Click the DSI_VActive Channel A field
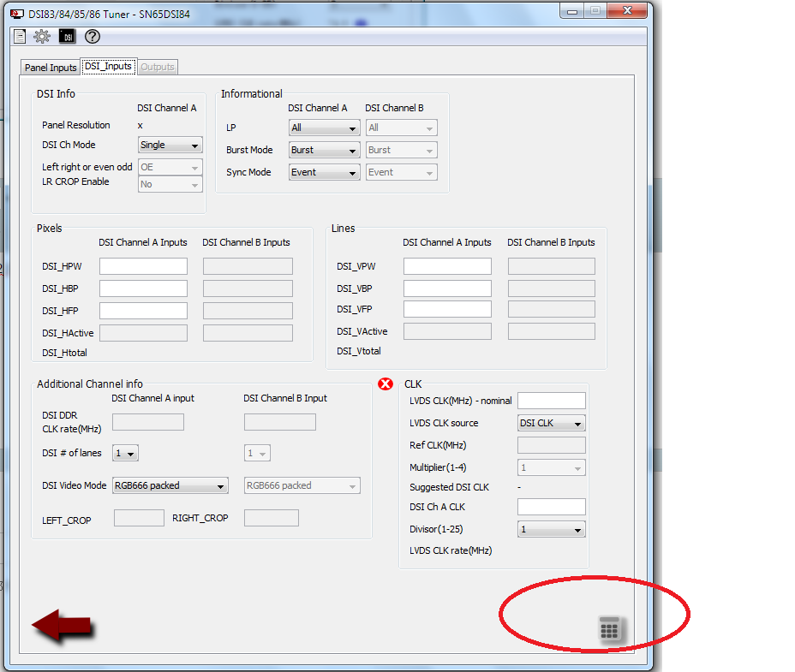Screen dimensions: 795x672 coord(448,331)
